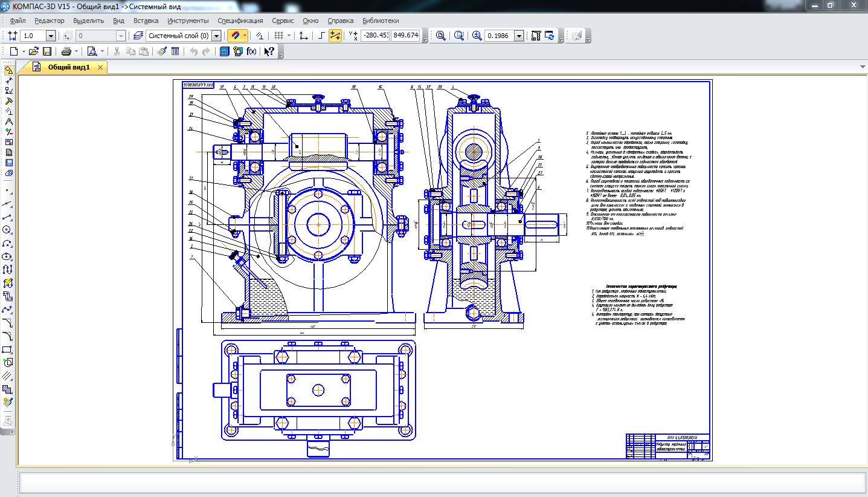Open the Редактор menu
Viewport: 868px width, 497px height.
click(x=50, y=20)
